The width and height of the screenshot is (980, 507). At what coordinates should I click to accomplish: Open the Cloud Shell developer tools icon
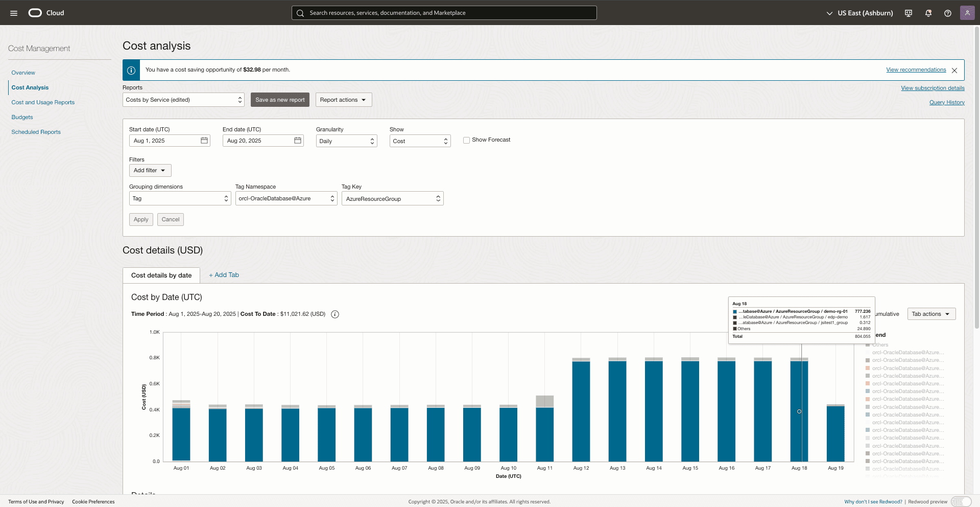click(x=909, y=13)
